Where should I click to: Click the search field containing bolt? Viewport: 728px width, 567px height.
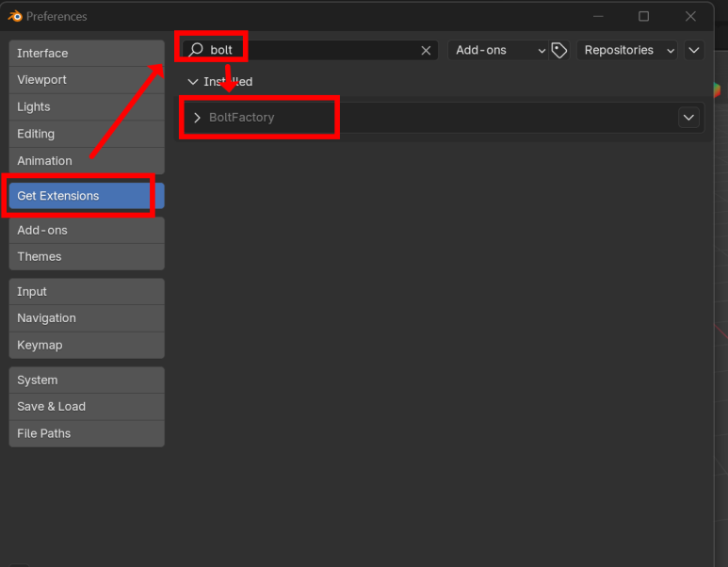[310, 50]
